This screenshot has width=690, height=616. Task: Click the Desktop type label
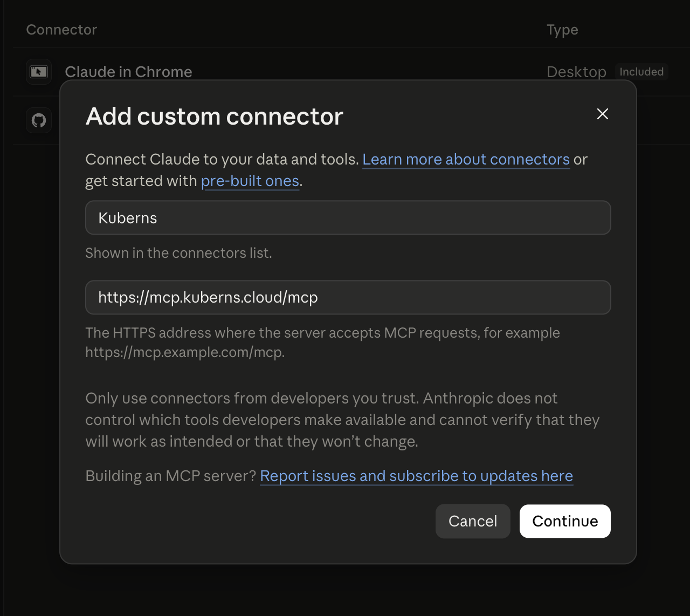pyautogui.click(x=576, y=72)
